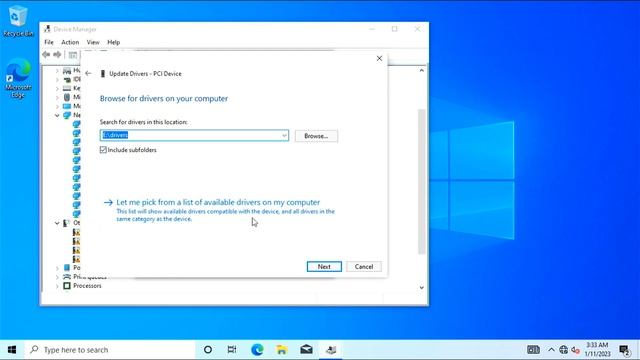Show hidden system tray icons chevron
Screen dimensions: 640x360
[x=551, y=350]
